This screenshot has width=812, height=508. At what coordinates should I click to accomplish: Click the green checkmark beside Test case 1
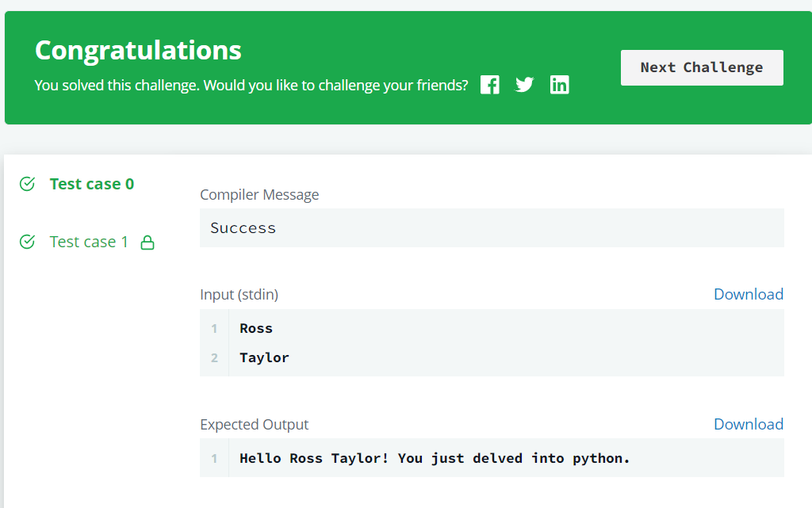[27, 242]
